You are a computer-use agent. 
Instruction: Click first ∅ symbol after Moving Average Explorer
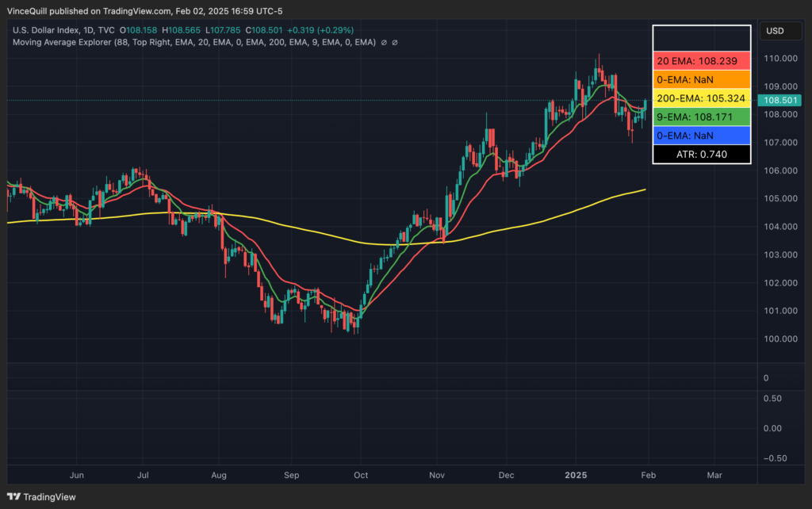click(385, 42)
